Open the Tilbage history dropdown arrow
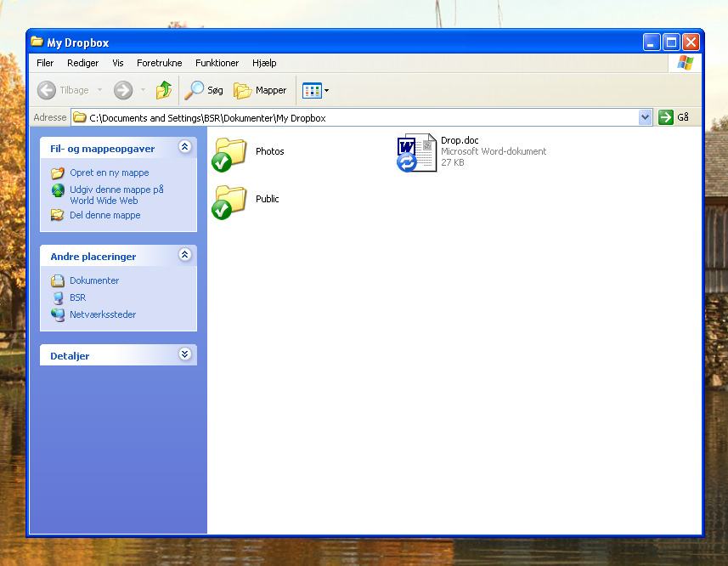The width and height of the screenshot is (728, 566). pos(99,90)
